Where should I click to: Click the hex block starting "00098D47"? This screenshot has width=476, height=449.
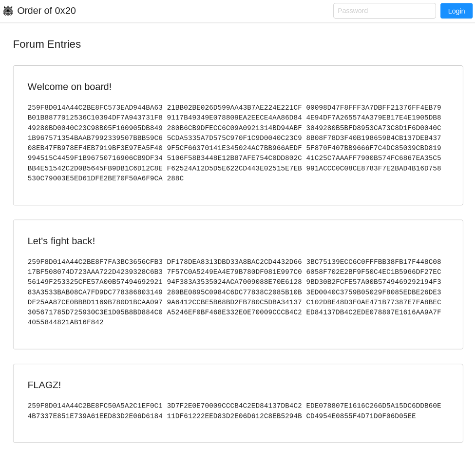point(373,108)
